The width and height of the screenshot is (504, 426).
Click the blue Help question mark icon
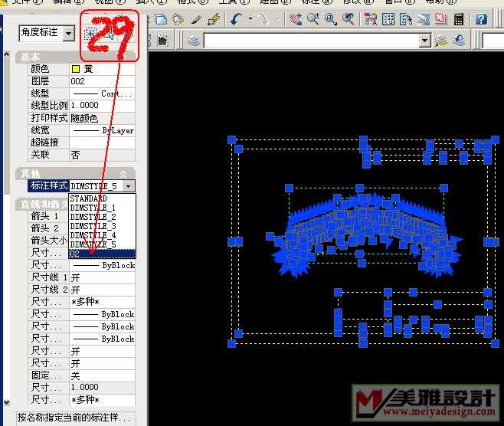tap(481, 19)
